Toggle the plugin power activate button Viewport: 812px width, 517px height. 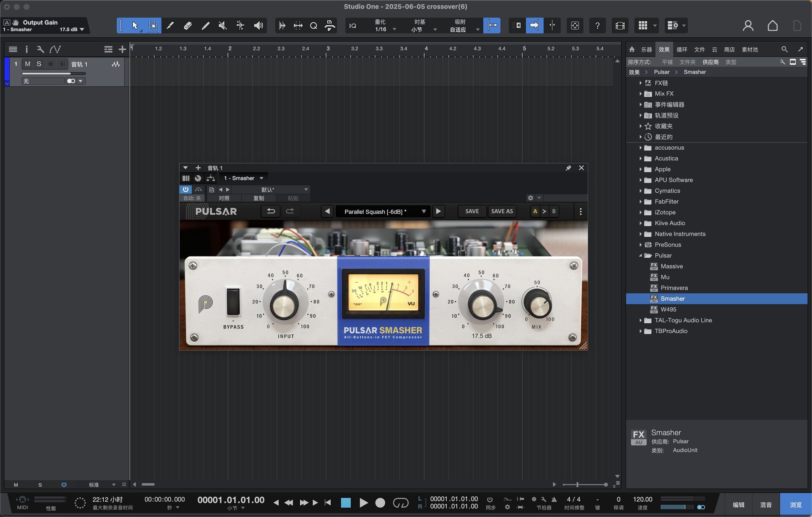186,189
